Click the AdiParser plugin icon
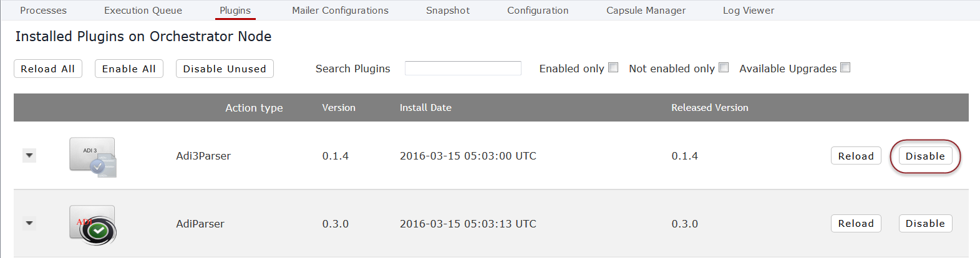980x258 pixels. pyautogui.click(x=93, y=225)
